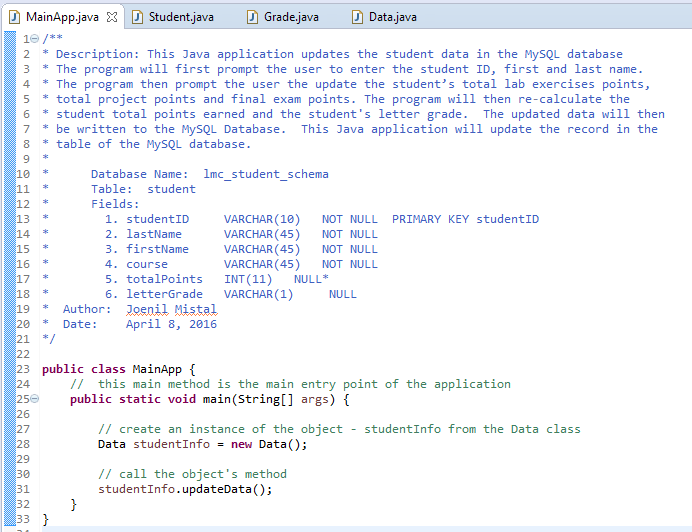Viewport: 692px width, 532px height.
Task: Click the Java file icon on Student.java tab
Action: [136, 17]
